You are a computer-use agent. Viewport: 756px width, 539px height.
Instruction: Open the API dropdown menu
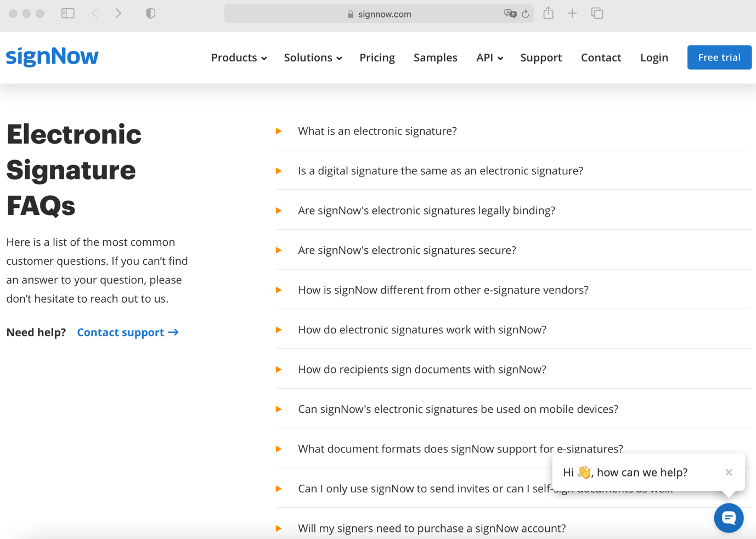click(489, 58)
